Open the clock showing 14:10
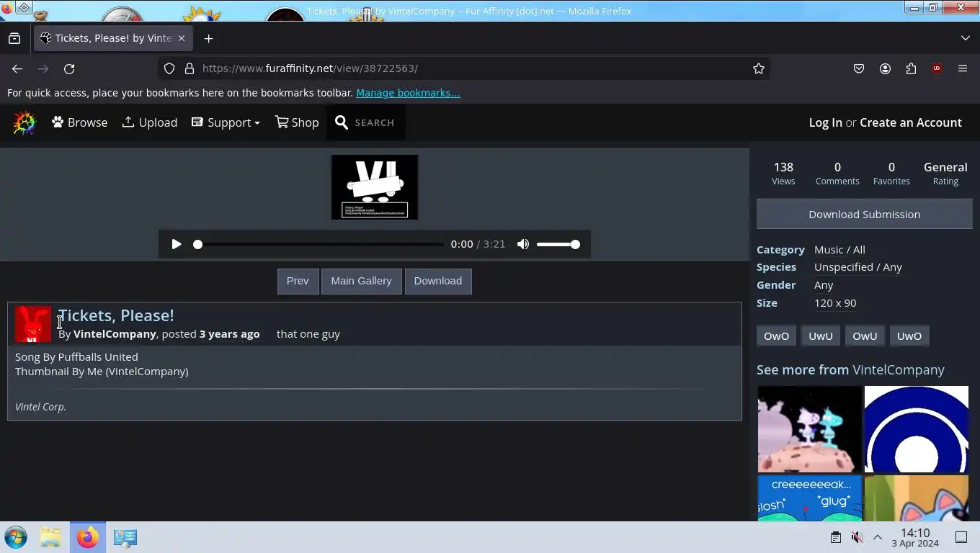The height and width of the screenshot is (553, 980). point(915,537)
